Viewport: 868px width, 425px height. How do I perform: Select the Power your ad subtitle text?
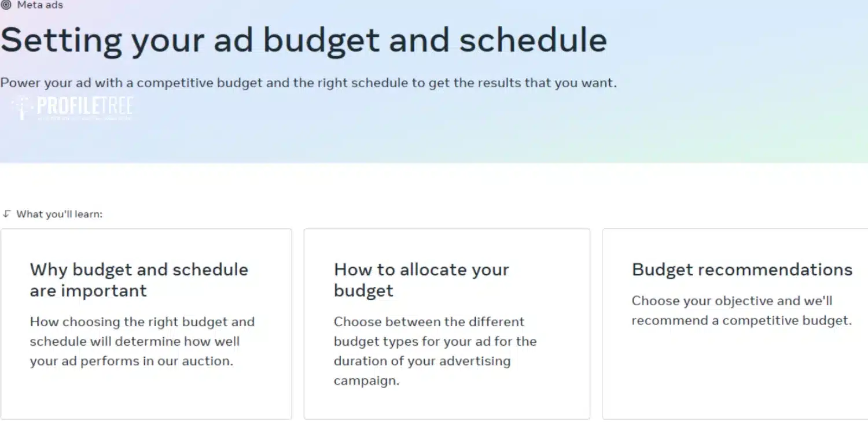[x=308, y=83]
